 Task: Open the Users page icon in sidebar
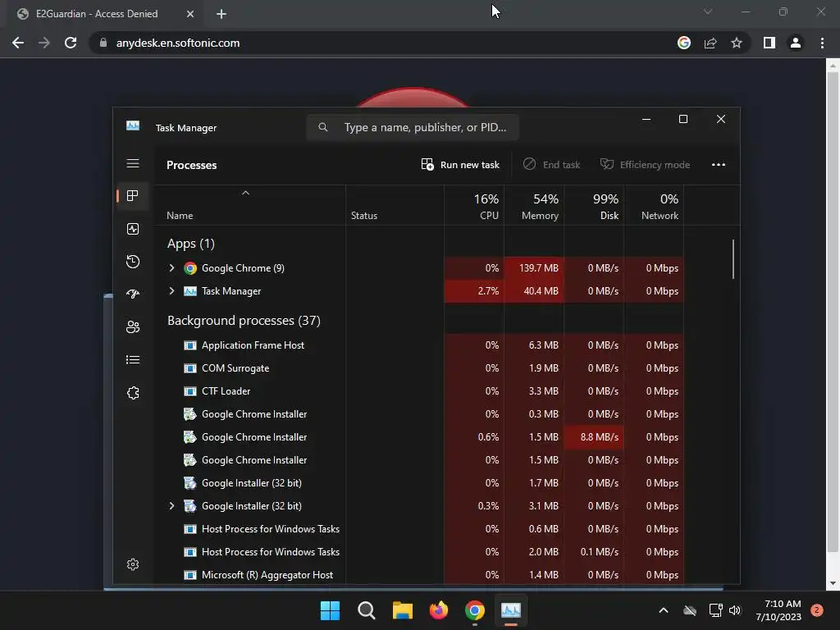pyautogui.click(x=133, y=326)
